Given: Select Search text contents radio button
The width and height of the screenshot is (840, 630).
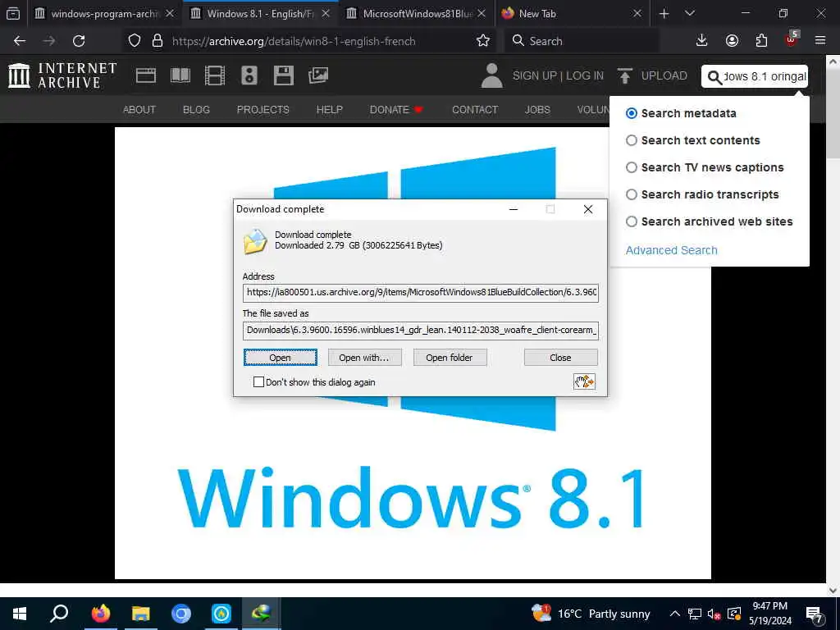Looking at the screenshot, I should (x=632, y=140).
